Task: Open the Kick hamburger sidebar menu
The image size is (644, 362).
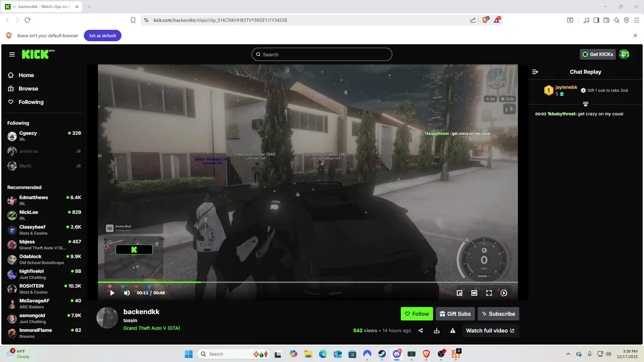Action: pos(12,54)
